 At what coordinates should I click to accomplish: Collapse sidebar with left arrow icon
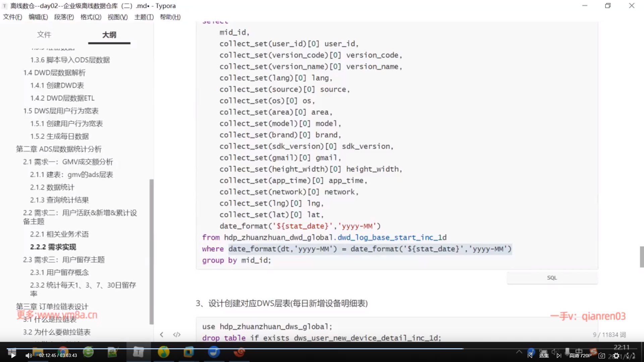click(162, 335)
